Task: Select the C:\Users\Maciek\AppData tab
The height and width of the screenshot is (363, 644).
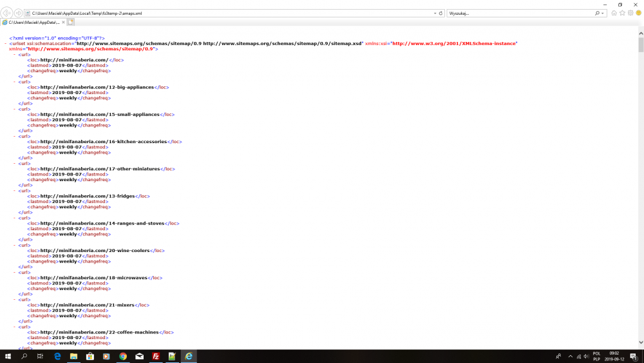Action: point(33,22)
